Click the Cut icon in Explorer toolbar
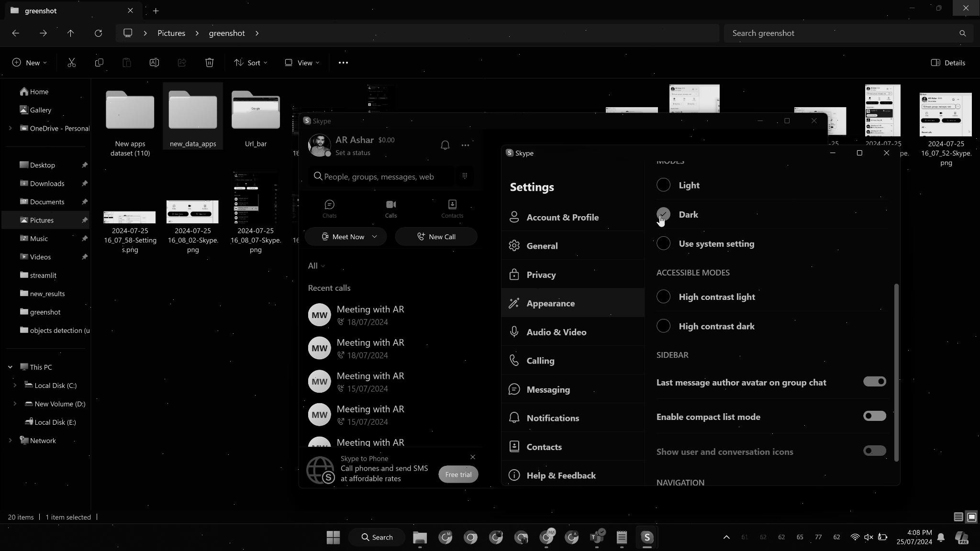980x551 pixels. click(71, 63)
